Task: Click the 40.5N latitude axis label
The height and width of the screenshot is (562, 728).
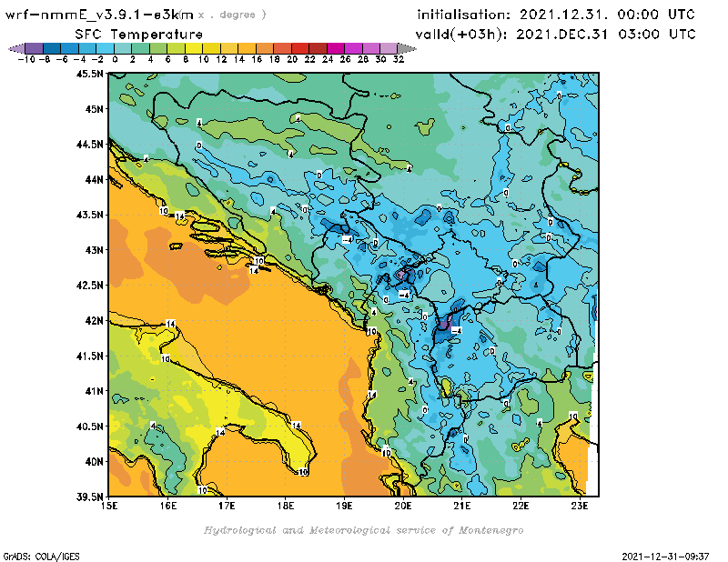Action: tap(89, 427)
